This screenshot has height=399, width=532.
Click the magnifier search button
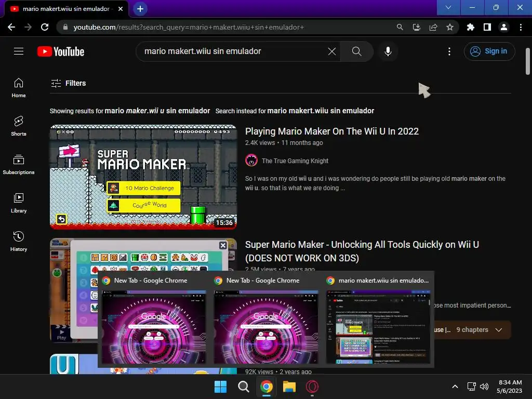pos(356,51)
